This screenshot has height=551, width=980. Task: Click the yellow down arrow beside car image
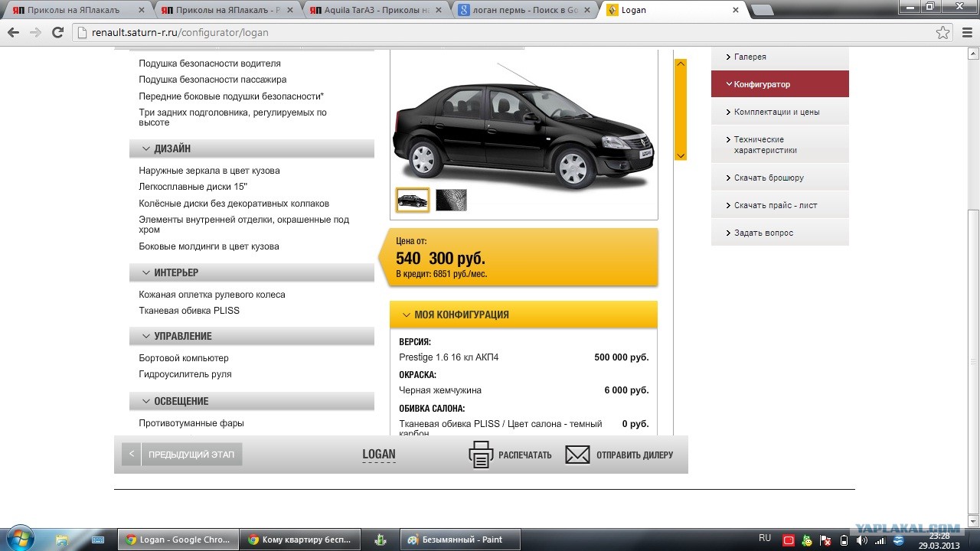(681, 155)
